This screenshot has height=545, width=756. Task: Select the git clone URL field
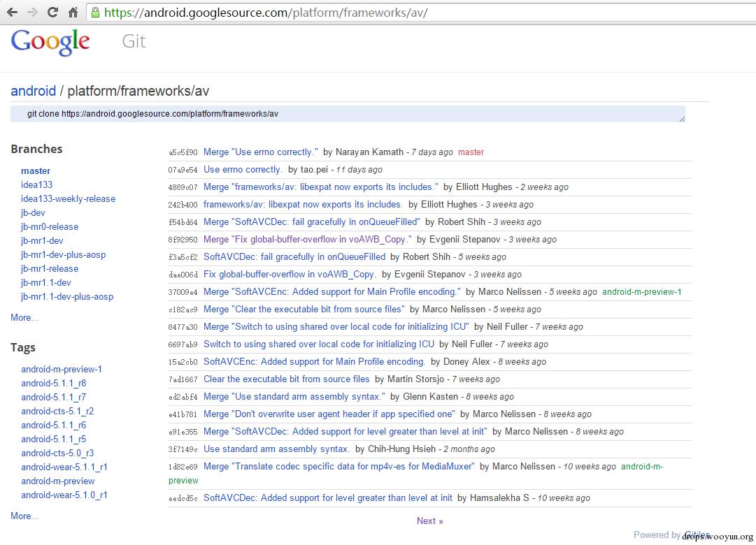[348, 114]
